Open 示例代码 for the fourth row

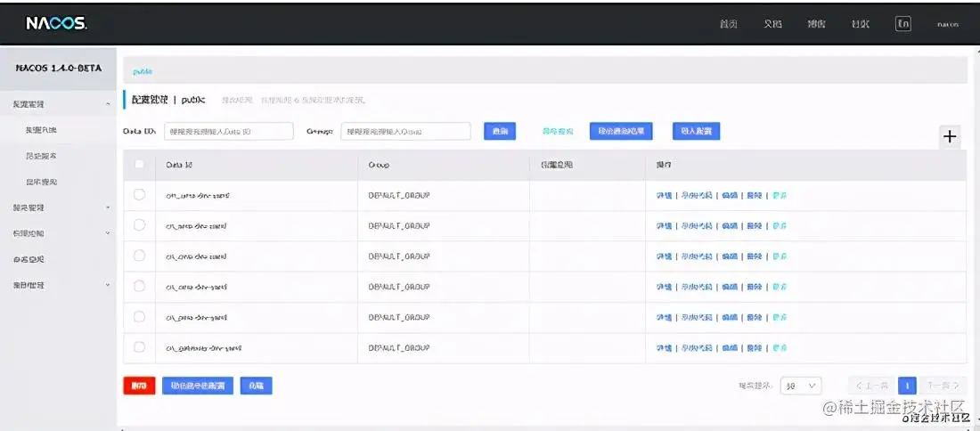pyautogui.click(x=697, y=287)
